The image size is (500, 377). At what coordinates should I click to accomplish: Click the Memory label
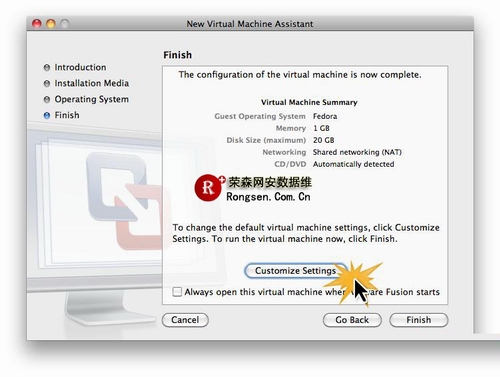tap(291, 128)
